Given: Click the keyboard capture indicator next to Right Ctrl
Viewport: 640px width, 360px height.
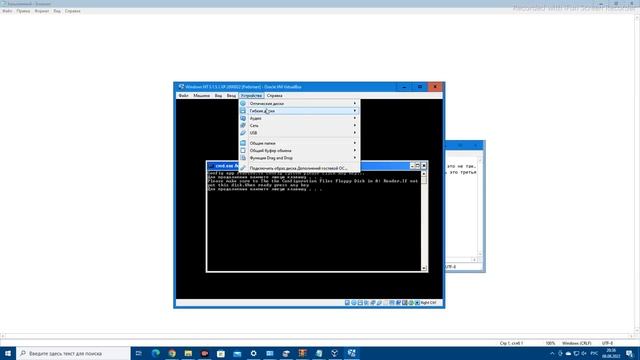Looking at the screenshot, I should pos(417,303).
